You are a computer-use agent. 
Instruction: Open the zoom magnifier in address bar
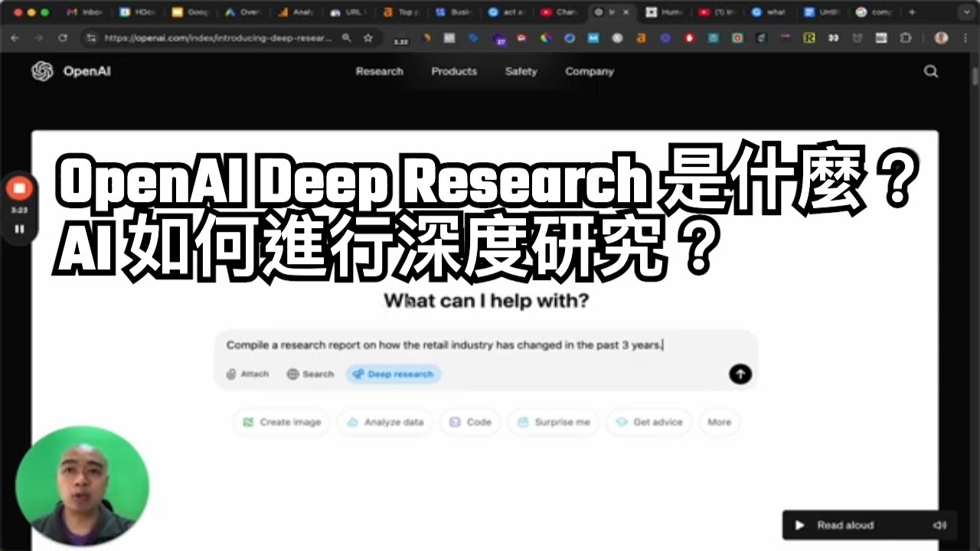pyautogui.click(x=347, y=37)
